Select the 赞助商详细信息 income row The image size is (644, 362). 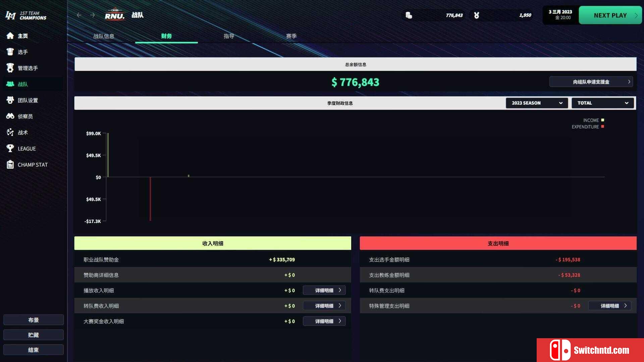pyautogui.click(x=213, y=275)
